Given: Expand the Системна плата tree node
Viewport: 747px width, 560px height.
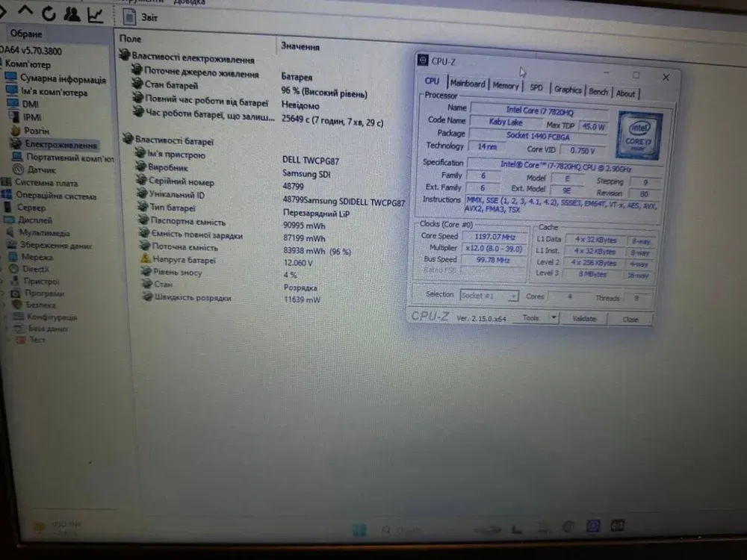Looking at the screenshot, I should click(x=46, y=183).
